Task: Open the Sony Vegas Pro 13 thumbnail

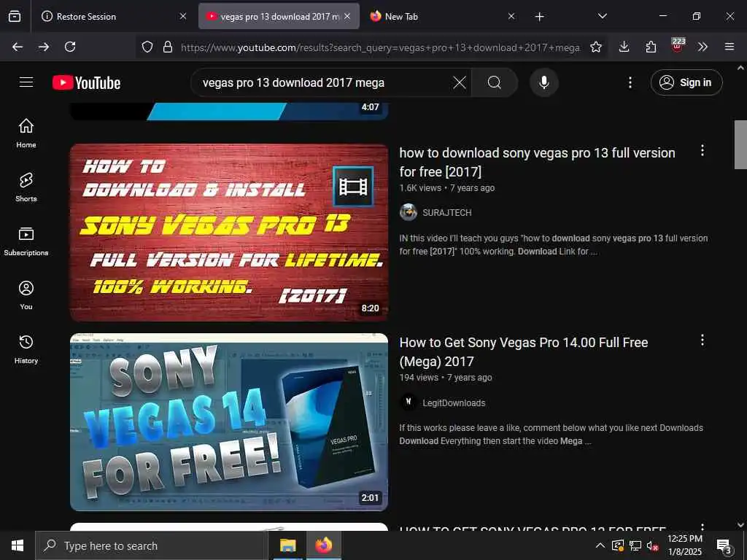Action: (x=228, y=233)
